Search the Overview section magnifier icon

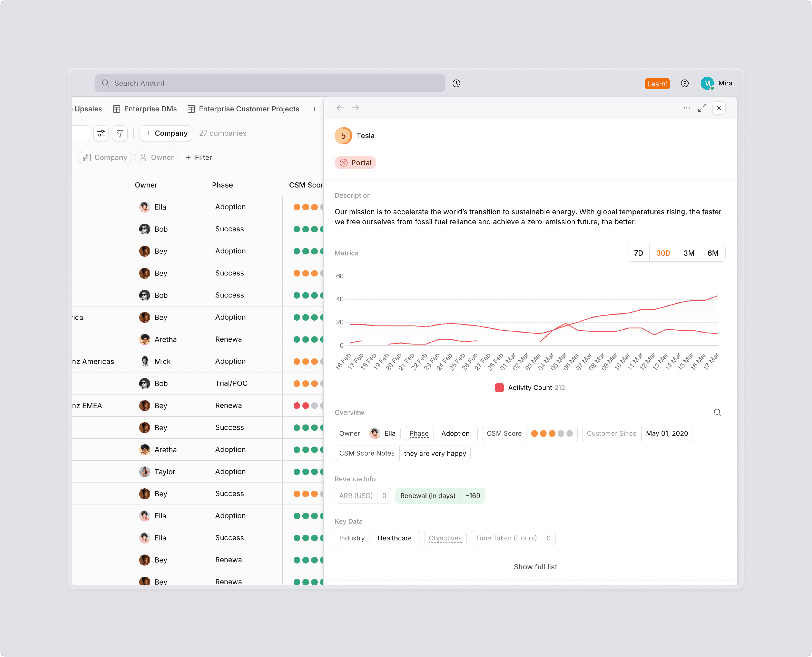[x=717, y=412]
